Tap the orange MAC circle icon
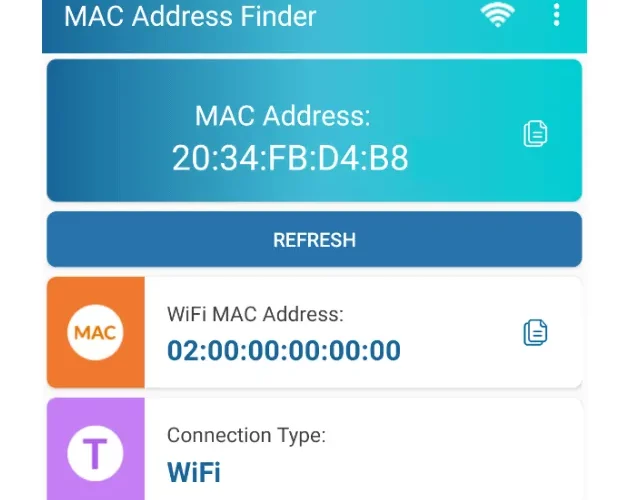Viewport: 629px width, 500px height. (95, 332)
